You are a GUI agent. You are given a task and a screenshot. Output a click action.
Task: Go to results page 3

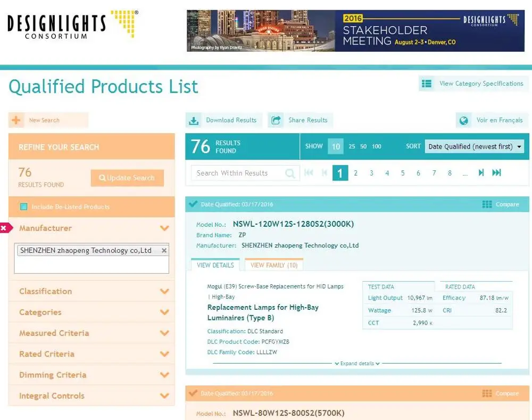371,173
